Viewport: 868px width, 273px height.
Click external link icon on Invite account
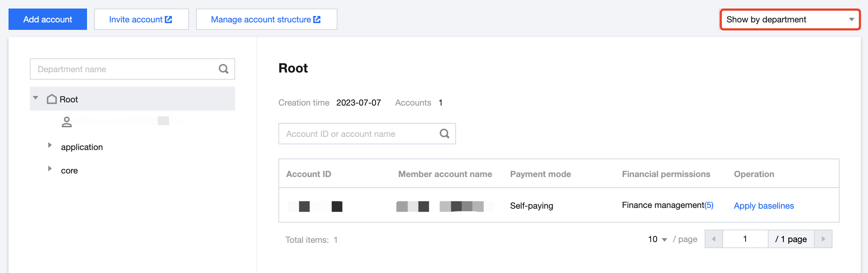(169, 20)
